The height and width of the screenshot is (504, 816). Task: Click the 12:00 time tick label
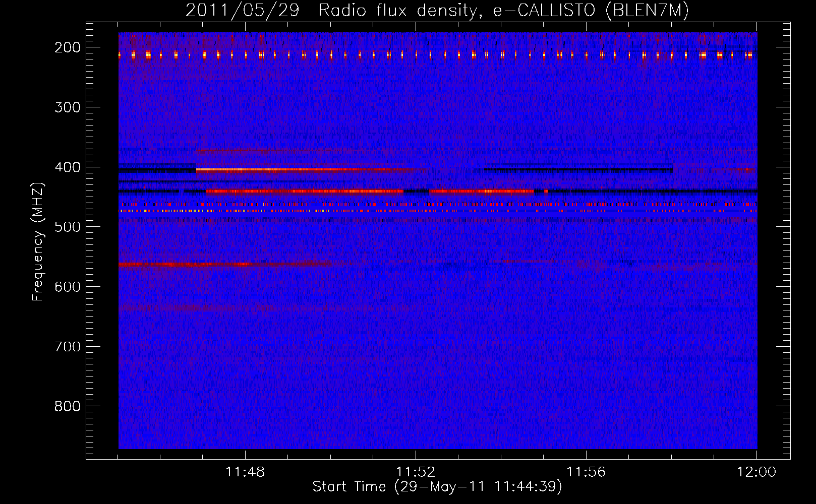click(756, 472)
